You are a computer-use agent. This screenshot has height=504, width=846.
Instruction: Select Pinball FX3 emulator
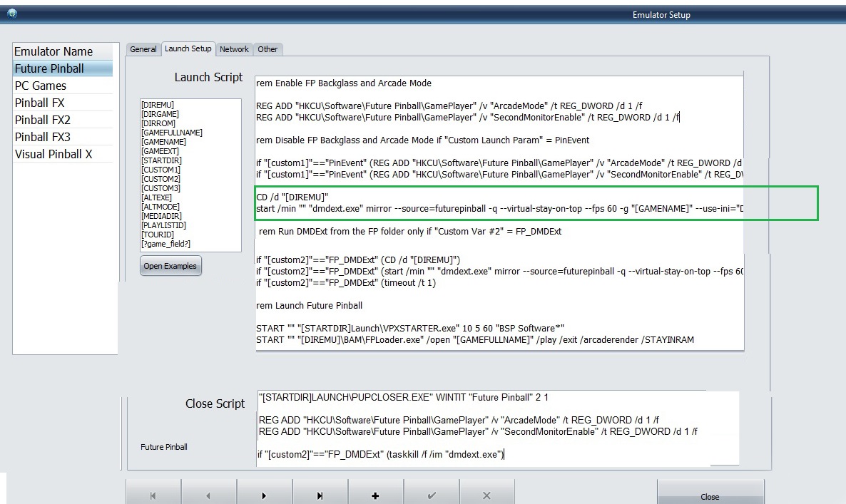[63, 137]
